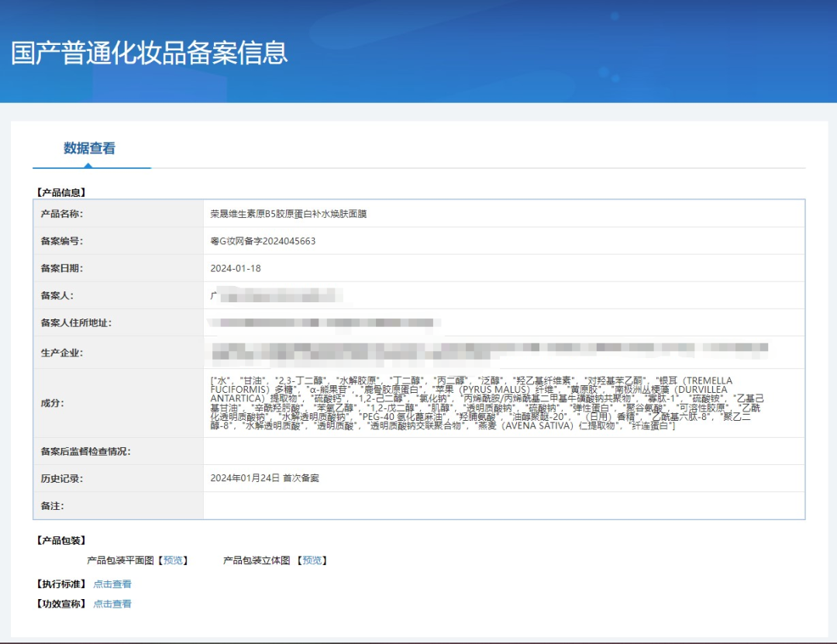Select the product name value text

point(288,213)
